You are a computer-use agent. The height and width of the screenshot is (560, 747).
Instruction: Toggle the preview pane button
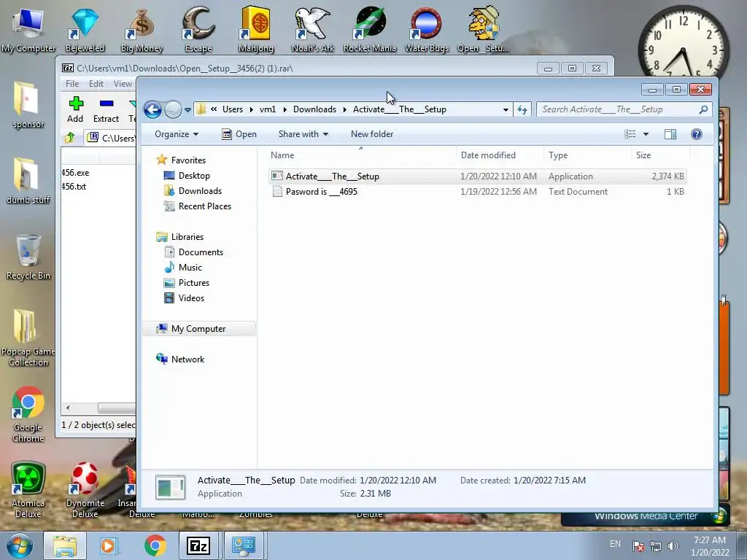point(670,134)
